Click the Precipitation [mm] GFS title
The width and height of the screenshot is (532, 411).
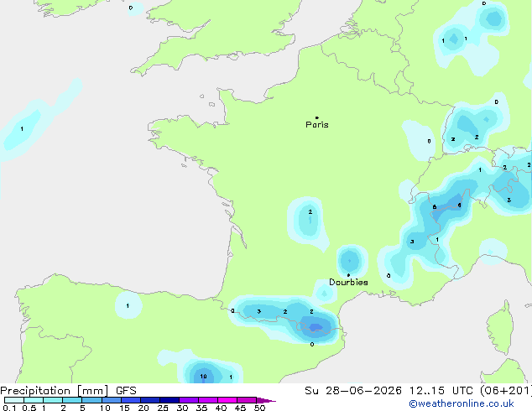(x=68, y=391)
